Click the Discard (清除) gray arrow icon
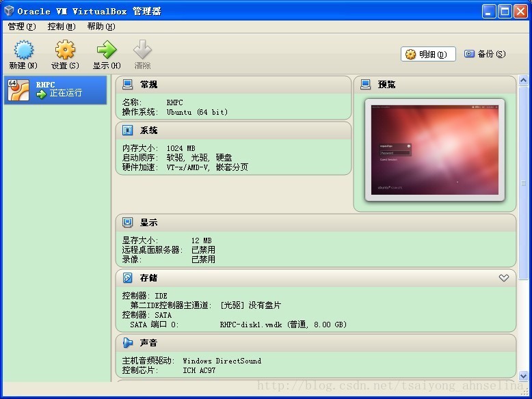The width and height of the screenshot is (532, 399). 142,49
